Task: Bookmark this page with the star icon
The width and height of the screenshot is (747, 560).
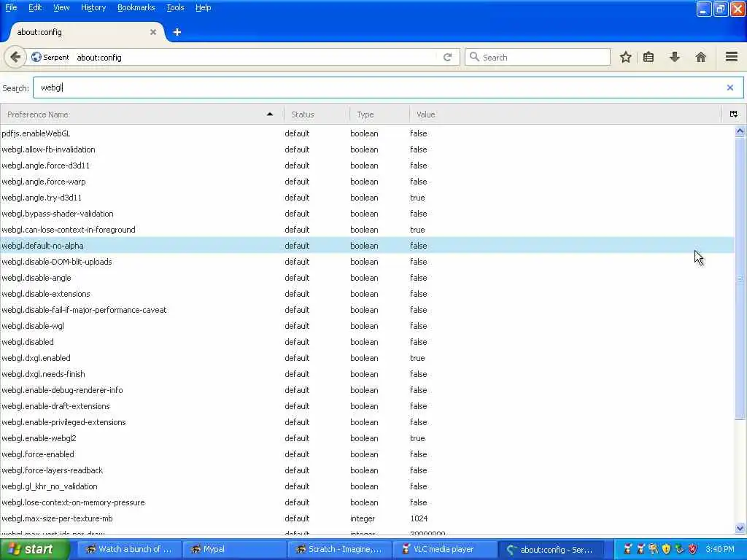Action: pyautogui.click(x=625, y=57)
